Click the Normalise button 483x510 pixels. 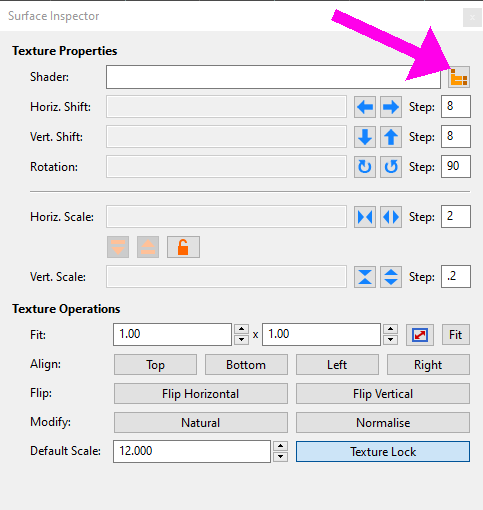(383, 423)
